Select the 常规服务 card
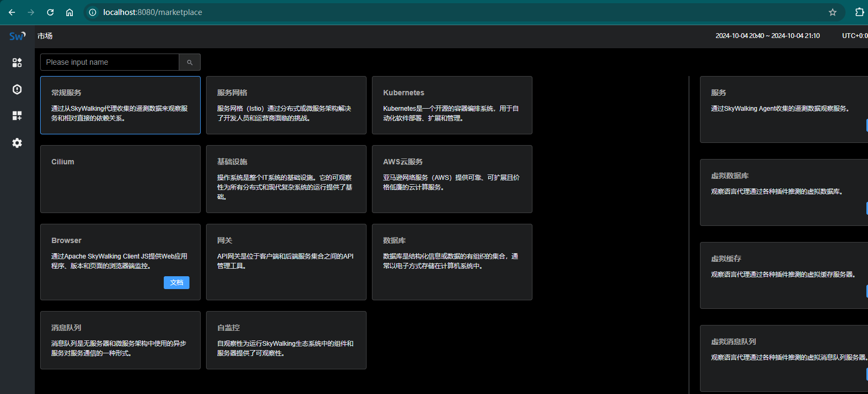Screen dimensions: 868x394 point(120,105)
